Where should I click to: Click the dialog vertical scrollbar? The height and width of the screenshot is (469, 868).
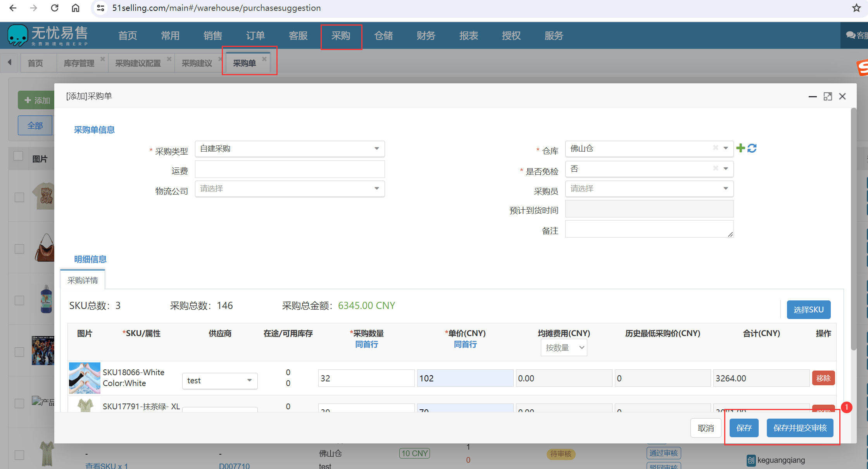tap(854, 229)
